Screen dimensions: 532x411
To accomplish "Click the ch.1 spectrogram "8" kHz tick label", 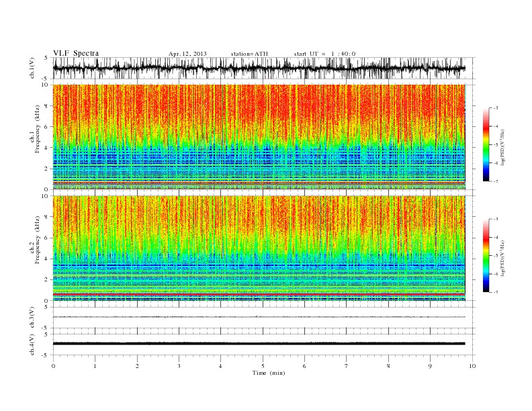I will pos(46,106).
